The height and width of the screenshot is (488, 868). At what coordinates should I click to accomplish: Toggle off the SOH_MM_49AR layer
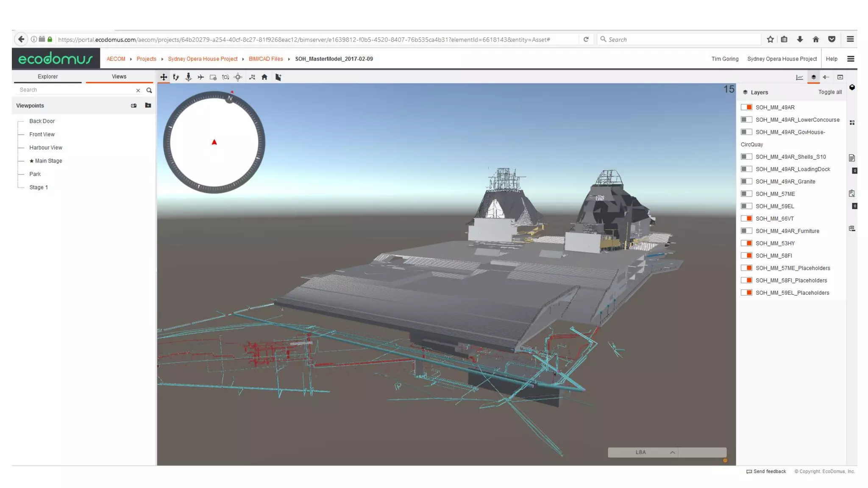[x=746, y=107]
